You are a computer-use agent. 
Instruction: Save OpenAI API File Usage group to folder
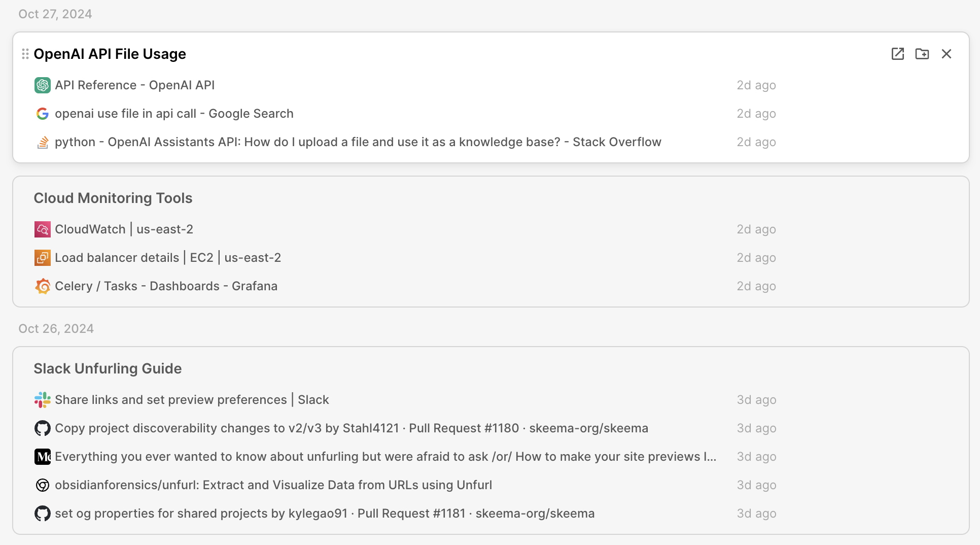[922, 54]
